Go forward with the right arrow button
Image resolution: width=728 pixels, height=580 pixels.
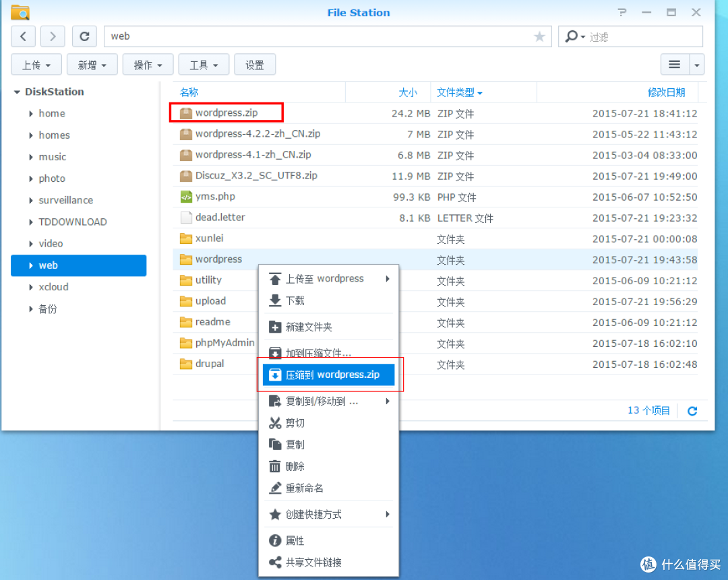coord(53,36)
